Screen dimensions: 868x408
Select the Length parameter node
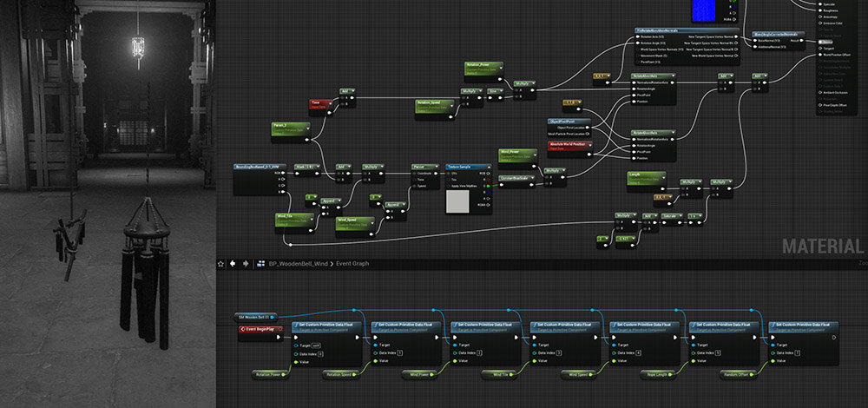click(x=647, y=181)
